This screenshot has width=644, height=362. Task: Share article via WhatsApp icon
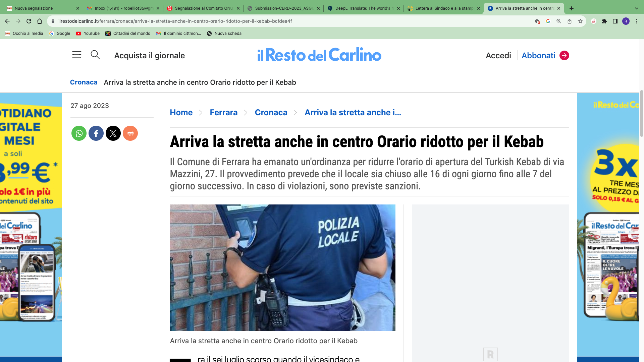tap(79, 133)
